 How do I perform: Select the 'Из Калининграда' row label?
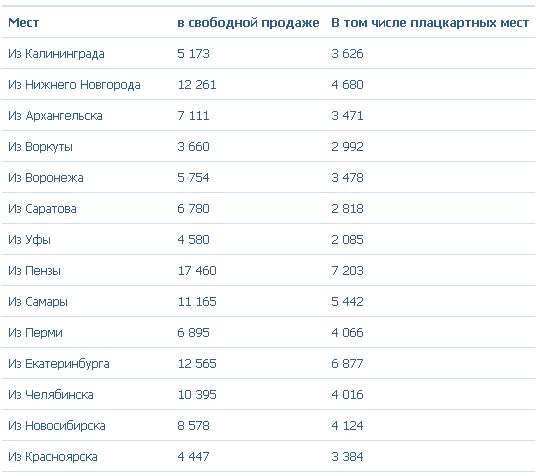click(56, 54)
